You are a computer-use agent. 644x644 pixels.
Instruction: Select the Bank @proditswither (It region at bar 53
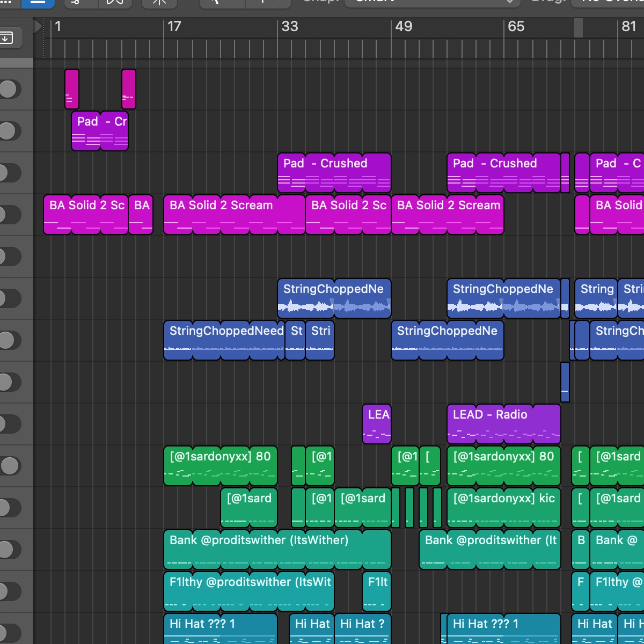coord(490,550)
